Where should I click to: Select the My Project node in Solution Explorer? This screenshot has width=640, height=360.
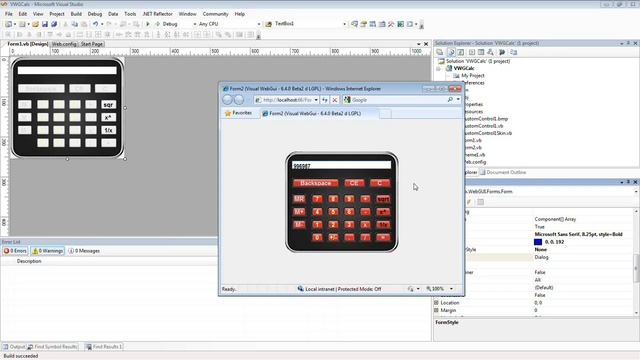(x=473, y=76)
